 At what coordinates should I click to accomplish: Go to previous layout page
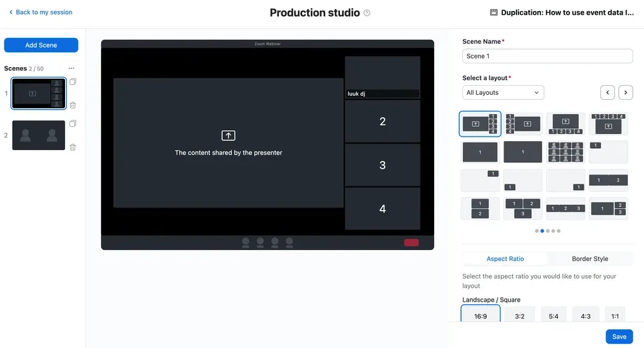pyautogui.click(x=607, y=92)
